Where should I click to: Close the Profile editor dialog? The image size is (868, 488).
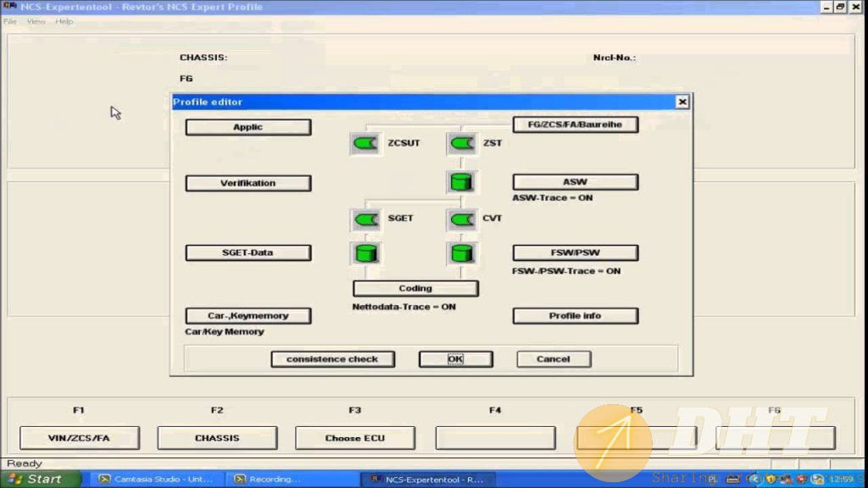[682, 102]
